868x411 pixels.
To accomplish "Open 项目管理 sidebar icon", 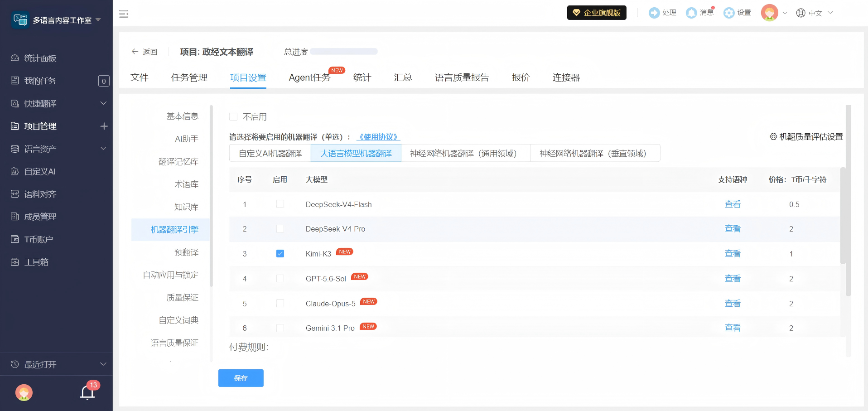I will (x=15, y=126).
